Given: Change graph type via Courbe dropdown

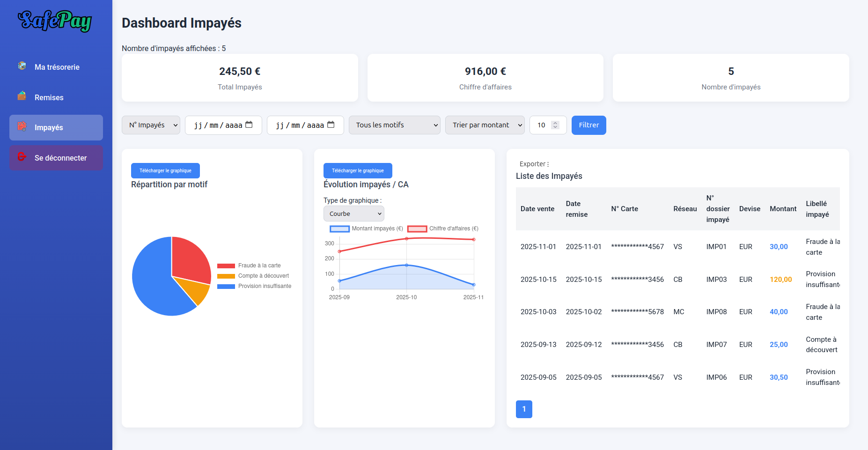Looking at the screenshot, I should click(x=353, y=214).
